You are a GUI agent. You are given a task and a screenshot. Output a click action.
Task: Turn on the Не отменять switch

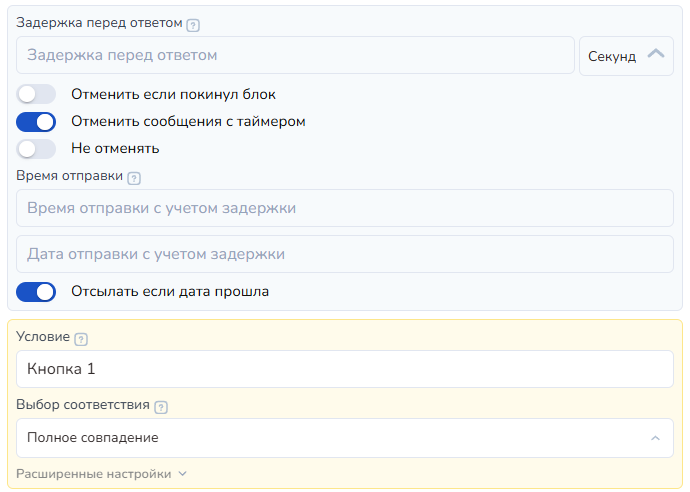[36, 149]
